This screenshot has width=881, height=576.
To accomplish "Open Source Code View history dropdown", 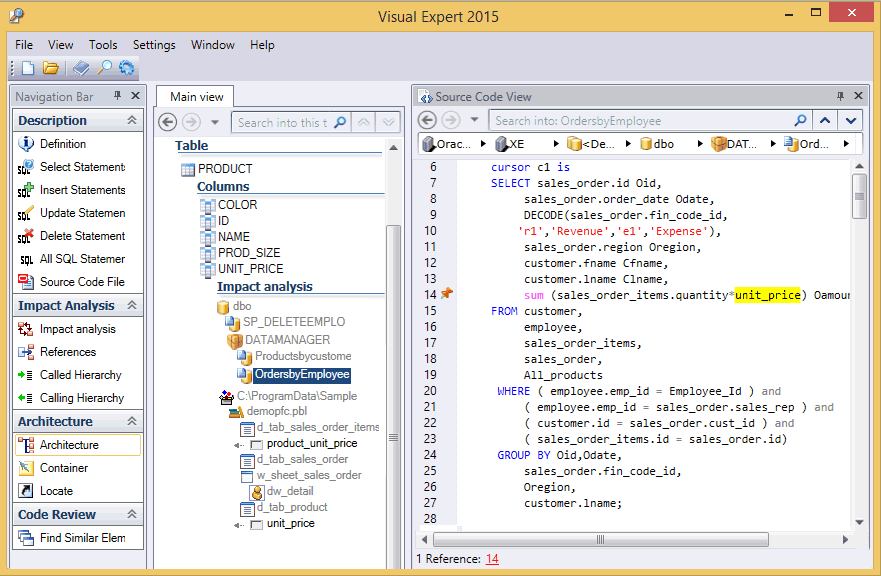I will coord(474,120).
